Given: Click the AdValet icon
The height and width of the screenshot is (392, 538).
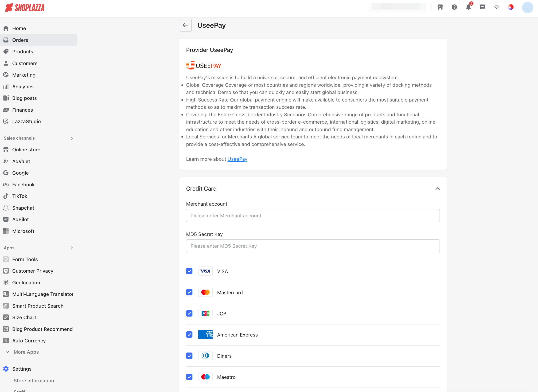Looking at the screenshot, I should [6, 161].
